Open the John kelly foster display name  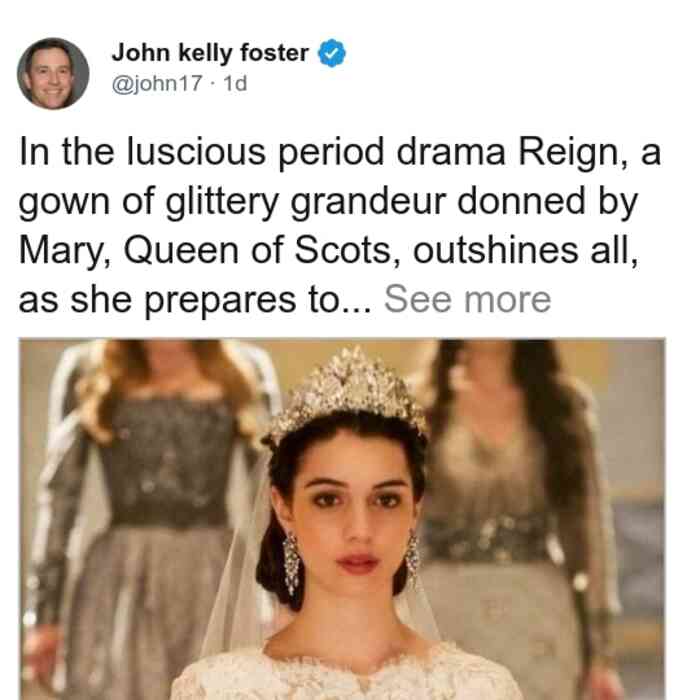click(x=210, y=53)
